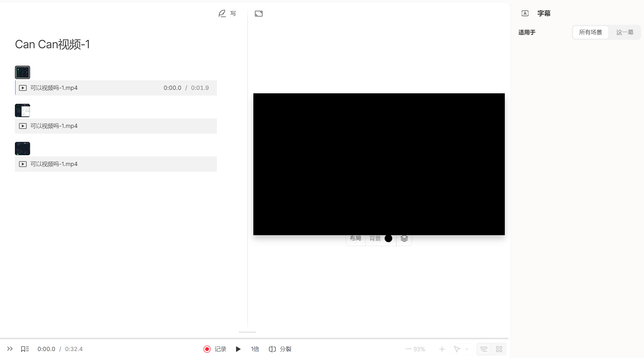Select first 可以视频吗-1.mp4 clip row

(116, 88)
